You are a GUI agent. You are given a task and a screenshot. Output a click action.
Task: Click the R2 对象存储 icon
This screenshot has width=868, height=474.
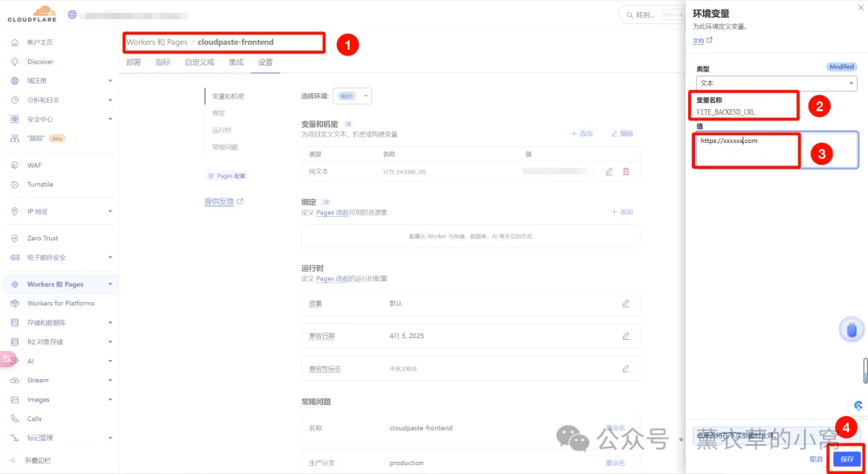[15, 341]
